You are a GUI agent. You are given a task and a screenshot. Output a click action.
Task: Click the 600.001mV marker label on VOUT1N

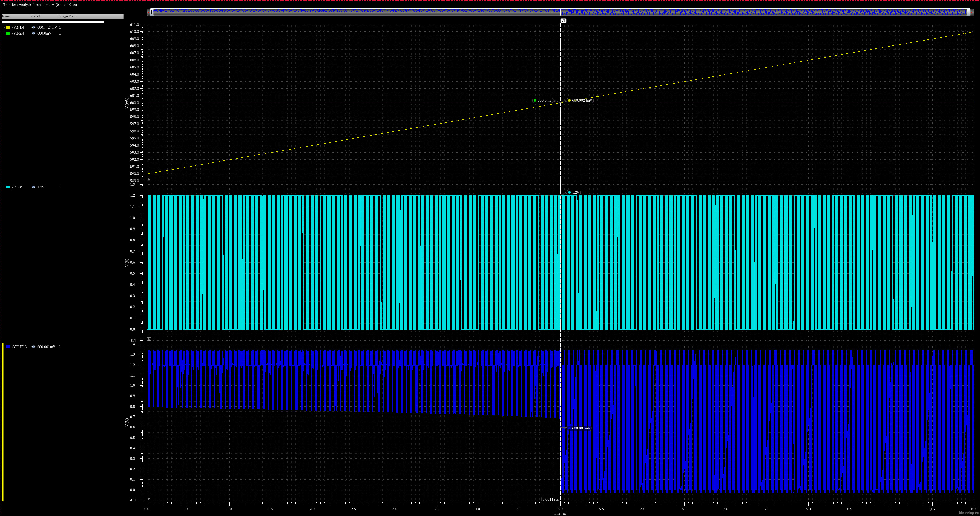(x=579, y=428)
